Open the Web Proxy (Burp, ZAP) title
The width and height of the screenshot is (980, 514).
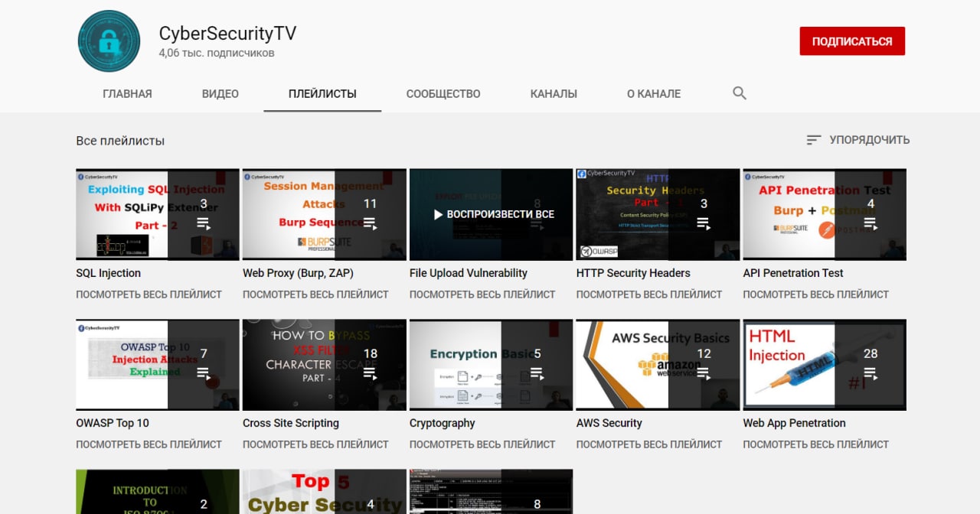point(298,273)
